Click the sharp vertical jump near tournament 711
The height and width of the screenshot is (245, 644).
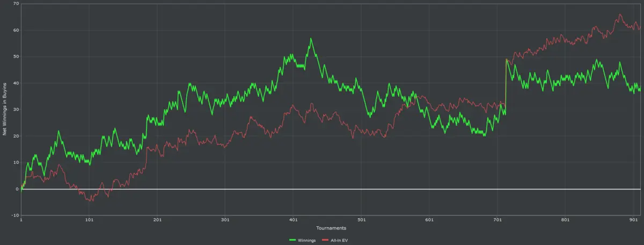[x=506, y=86]
